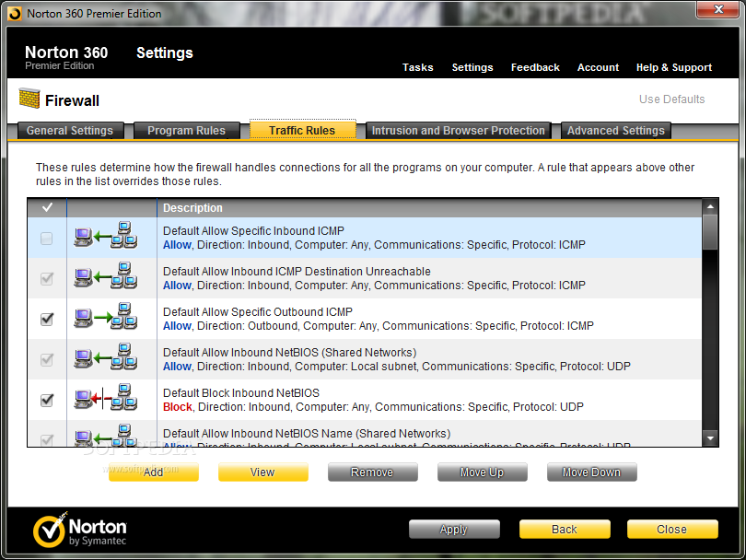Toggle checkbox for Inbound ICMP Destination Unreachable rule
This screenshot has width=746, height=560.
(x=47, y=278)
